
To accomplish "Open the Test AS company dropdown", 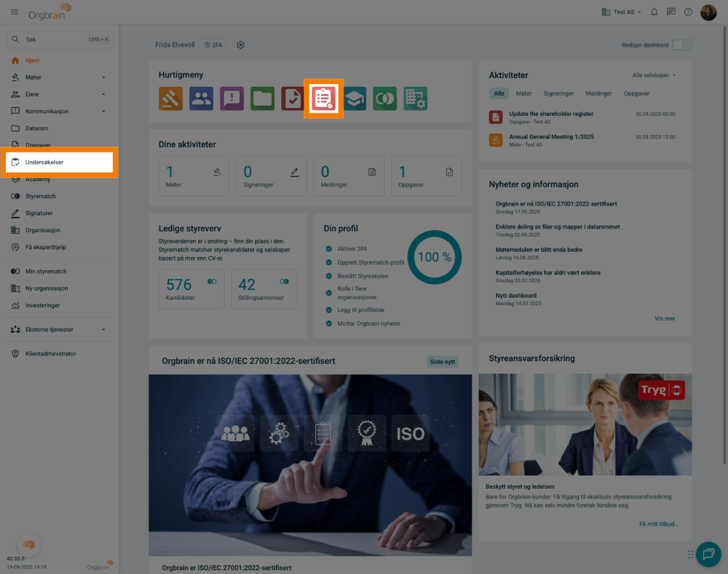I will coord(621,12).
